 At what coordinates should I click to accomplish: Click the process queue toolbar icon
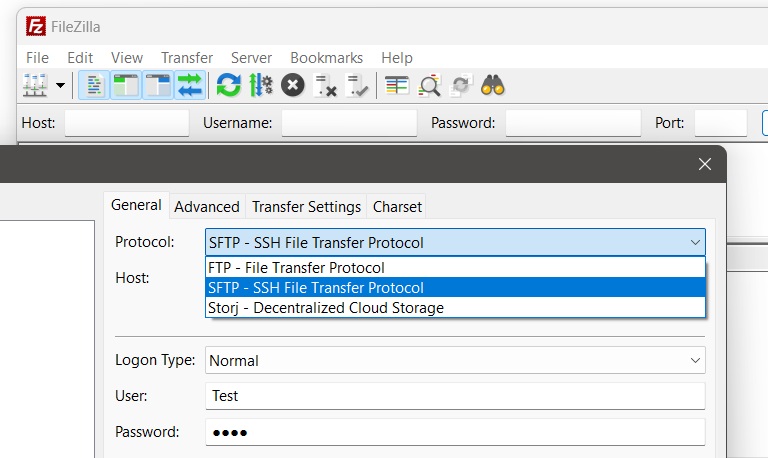[260, 86]
